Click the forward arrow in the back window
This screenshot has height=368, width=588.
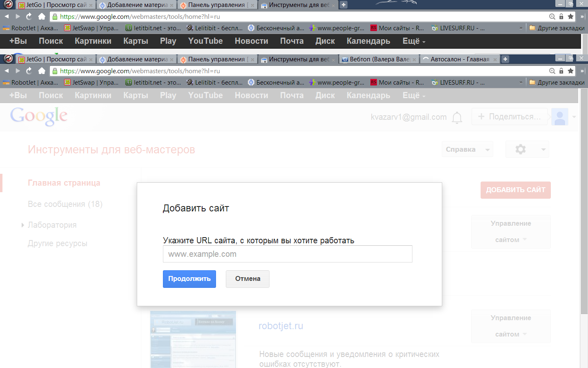point(18,16)
